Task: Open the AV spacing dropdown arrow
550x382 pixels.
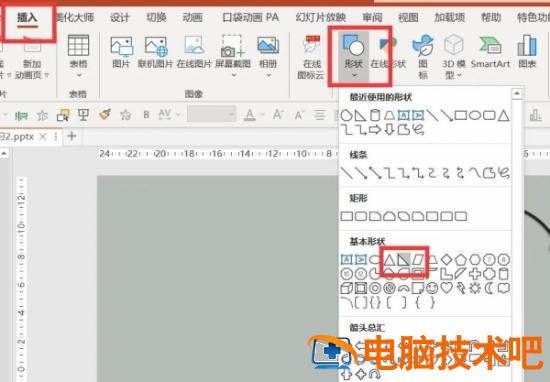Action: point(178,115)
